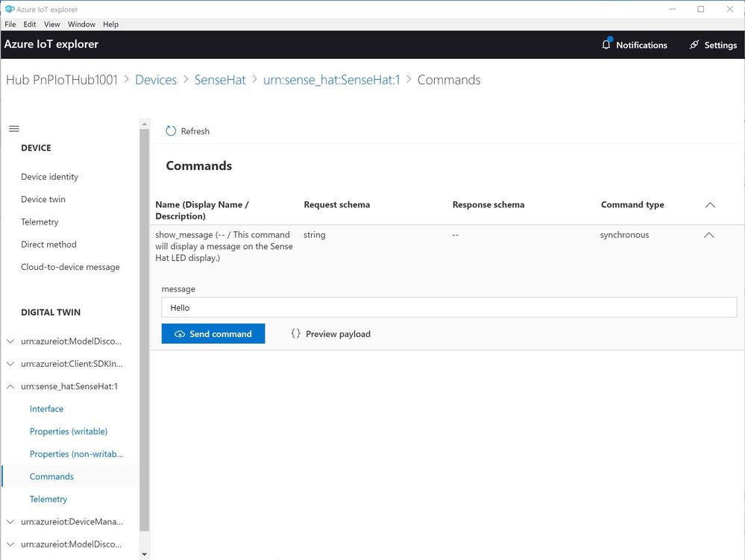Click the 'Request schema' column header
The image size is (745, 560).
pos(337,205)
